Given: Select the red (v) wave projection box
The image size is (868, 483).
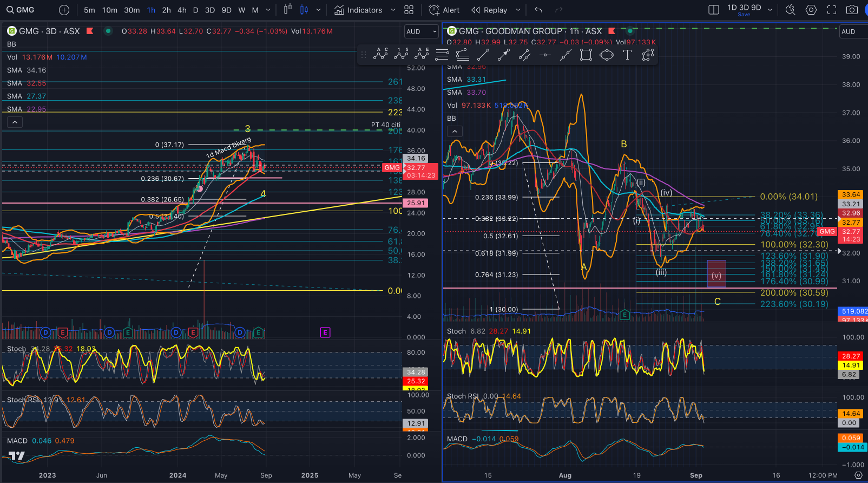Looking at the screenshot, I should (716, 273).
